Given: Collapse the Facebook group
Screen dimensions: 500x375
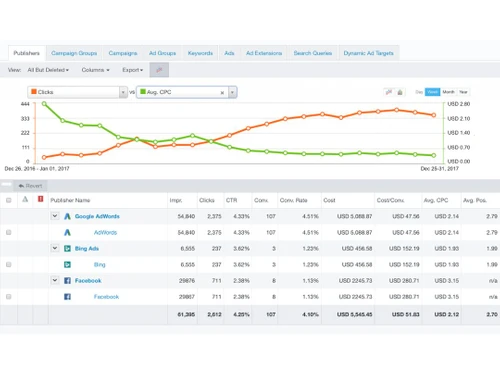Looking at the screenshot, I should (x=55, y=280).
